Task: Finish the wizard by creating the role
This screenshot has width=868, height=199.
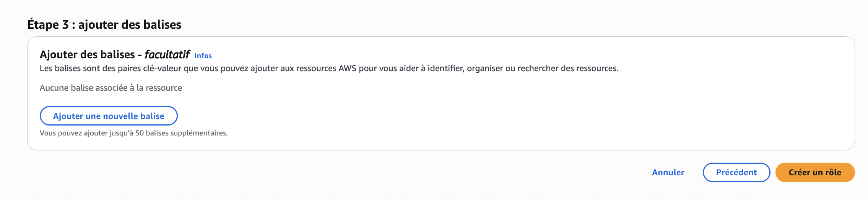Action: [x=814, y=172]
